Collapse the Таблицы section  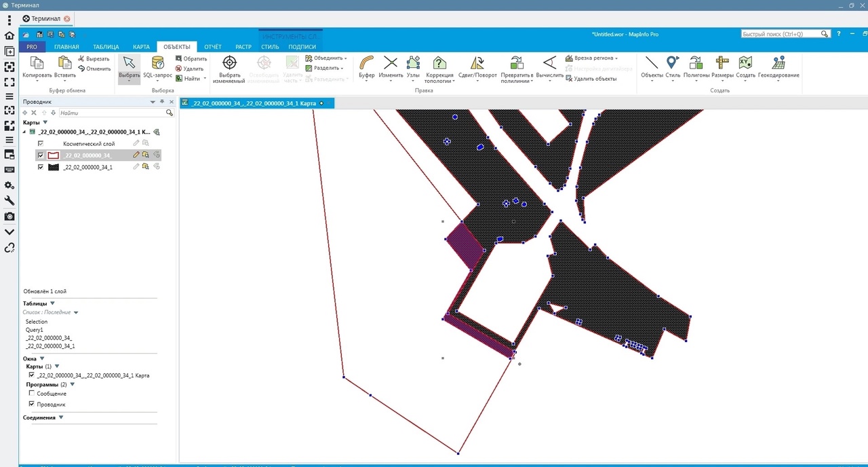[x=52, y=303]
